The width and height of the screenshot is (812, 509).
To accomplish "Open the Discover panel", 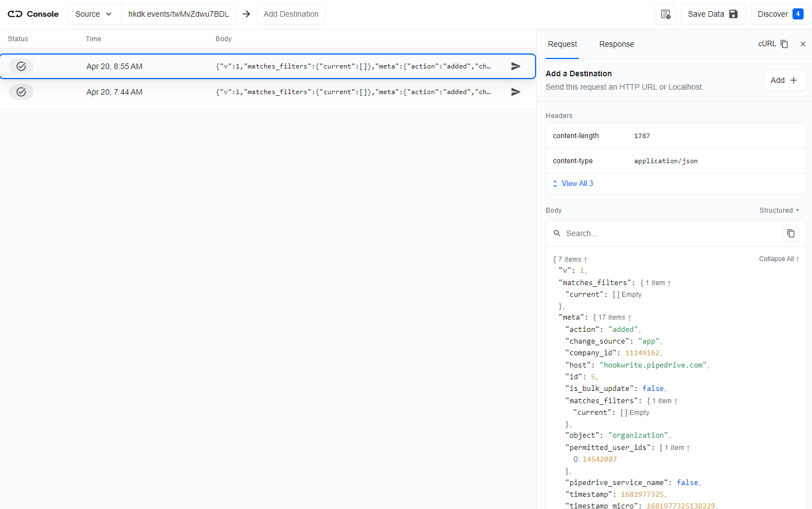I will (780, 13).
